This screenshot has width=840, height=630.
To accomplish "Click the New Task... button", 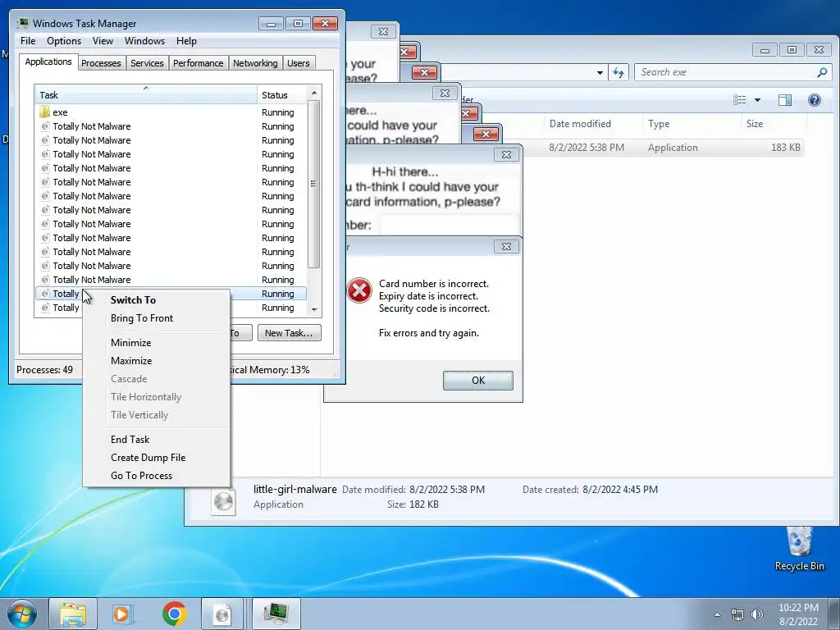I will tap(289, 333).
